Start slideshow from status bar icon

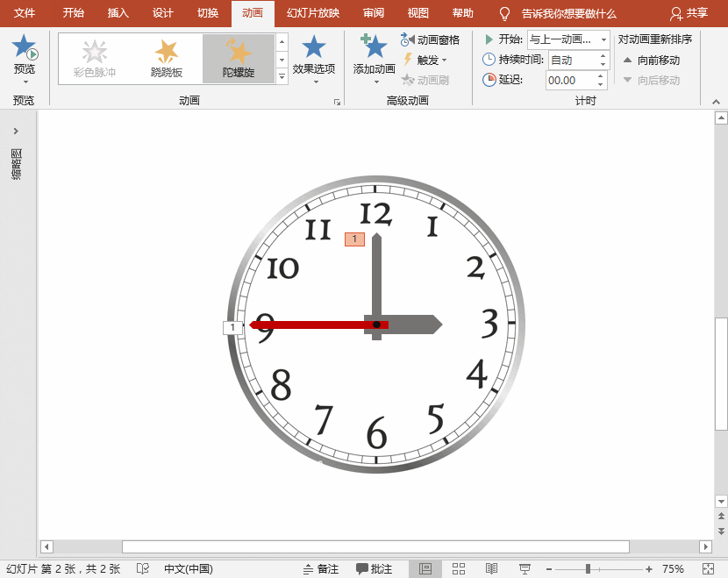[x=525, y=568]
